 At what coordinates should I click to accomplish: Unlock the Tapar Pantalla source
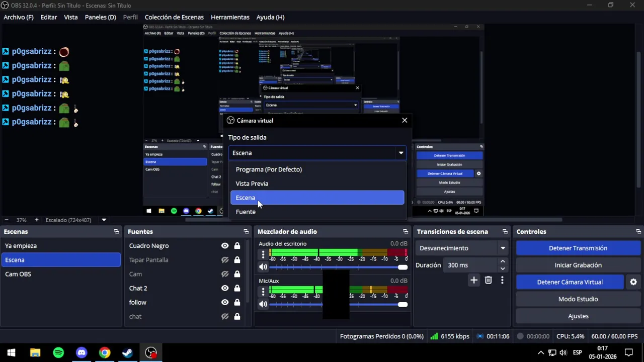click(237, 260)
